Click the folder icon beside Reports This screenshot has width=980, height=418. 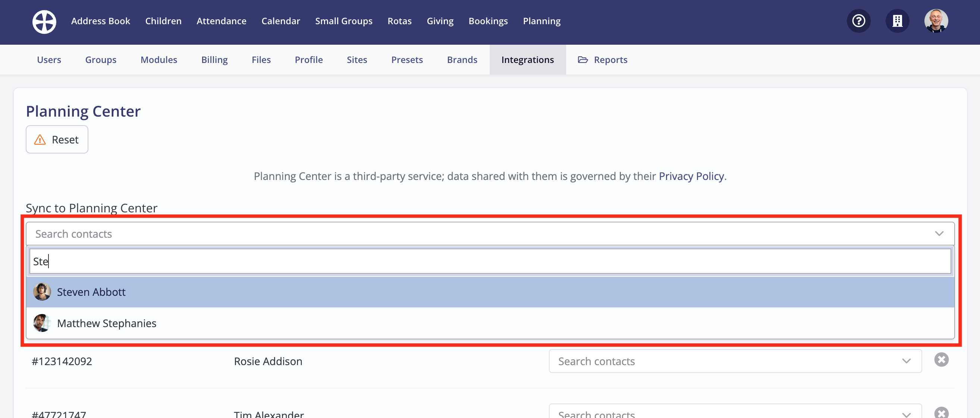coord(583,60)
